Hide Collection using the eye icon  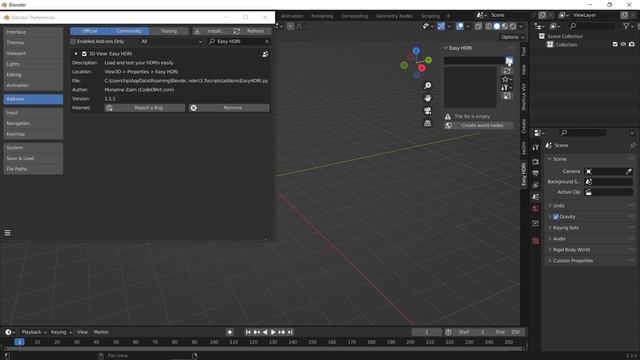pyautogui.click(x=623, y=44)
